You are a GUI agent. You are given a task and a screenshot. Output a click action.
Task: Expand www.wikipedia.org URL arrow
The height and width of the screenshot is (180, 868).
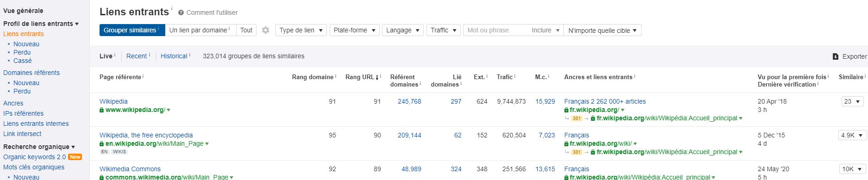(x=169, y=110)
